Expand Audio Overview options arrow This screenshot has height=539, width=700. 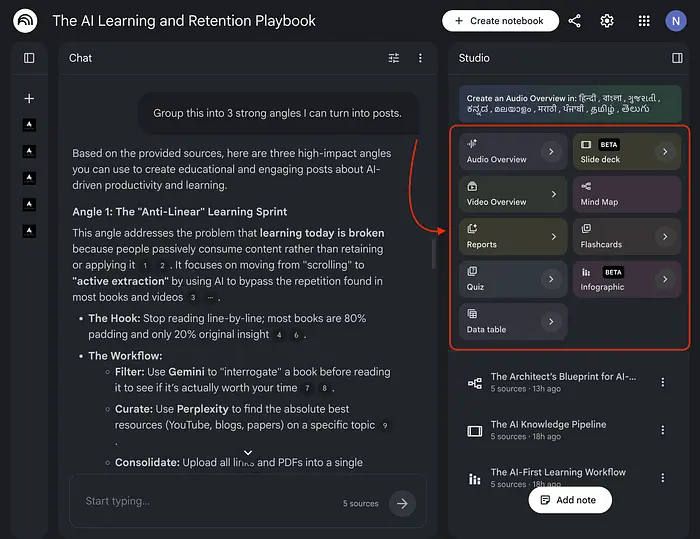550,152
